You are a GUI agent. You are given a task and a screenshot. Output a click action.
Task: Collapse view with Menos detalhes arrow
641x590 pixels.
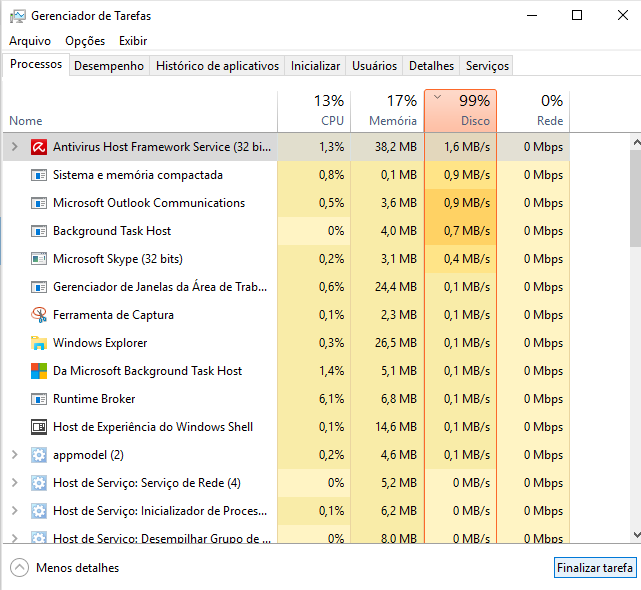pos(19,568)
